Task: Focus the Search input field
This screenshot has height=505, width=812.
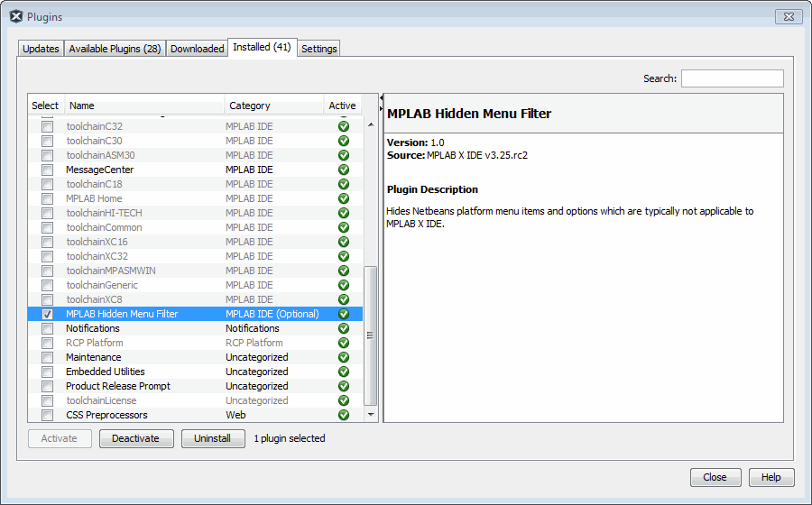Action: (732, 78)
